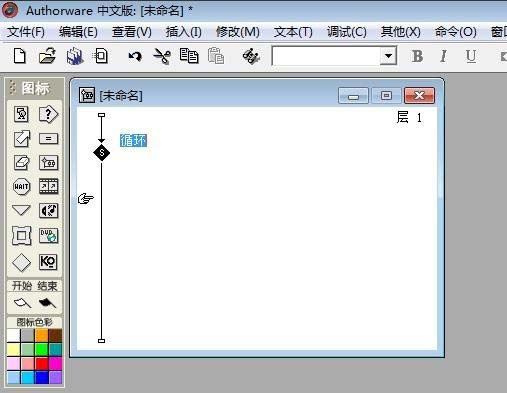Select the decision icon on the flowline
The height and width of the screenshot is (393, 507).
coord(102,153)
